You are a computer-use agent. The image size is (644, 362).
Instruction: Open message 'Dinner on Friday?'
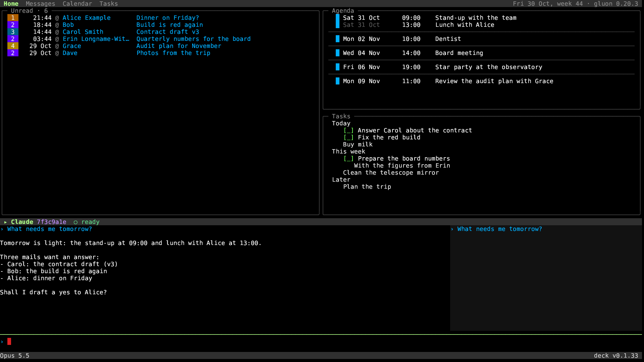[x=167, y=18]
